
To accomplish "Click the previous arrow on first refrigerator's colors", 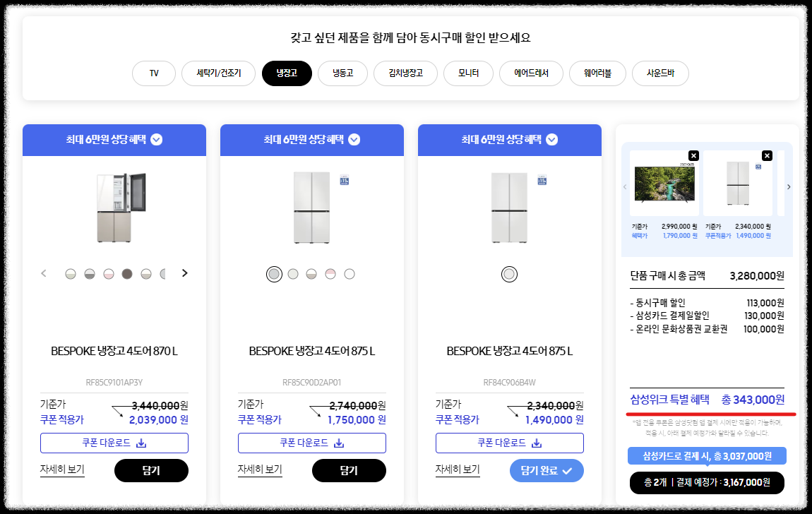I will coord(43,273).
